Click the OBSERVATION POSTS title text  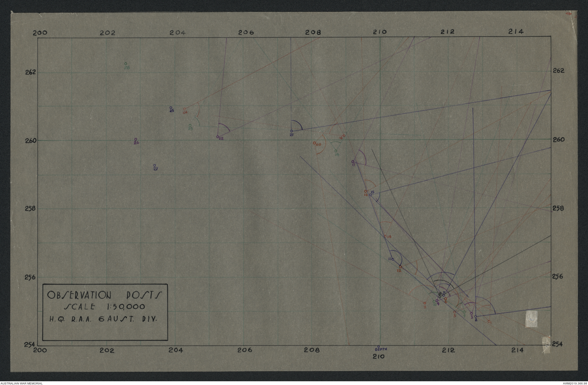click(105, 295)
